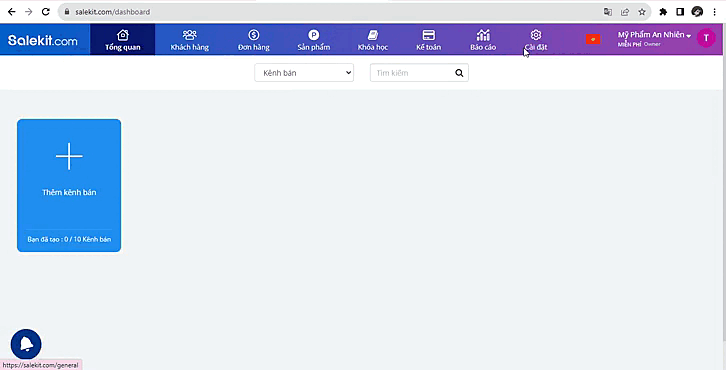Go to the Đơn hàng orders menu
The height and width of the screenshot is (370, 726).
coord(254,40)
